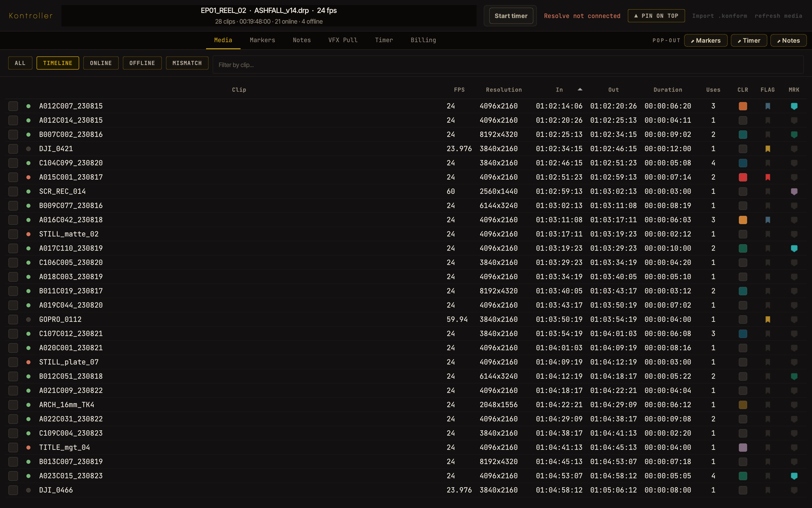Click the Start timer button
812x508 pixels.
point(511,16)
